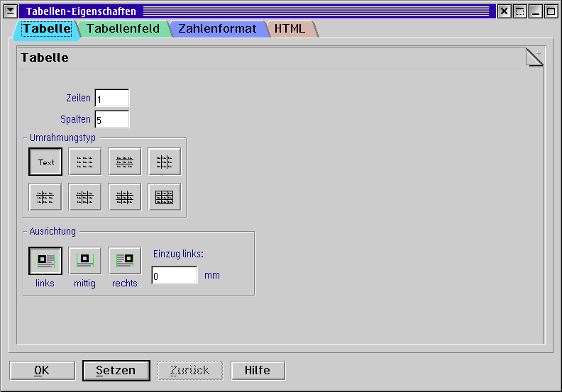The height and width of the screenshot is (392, 562).
Task: Select the 'Text' frame type button
Action: 45,162
